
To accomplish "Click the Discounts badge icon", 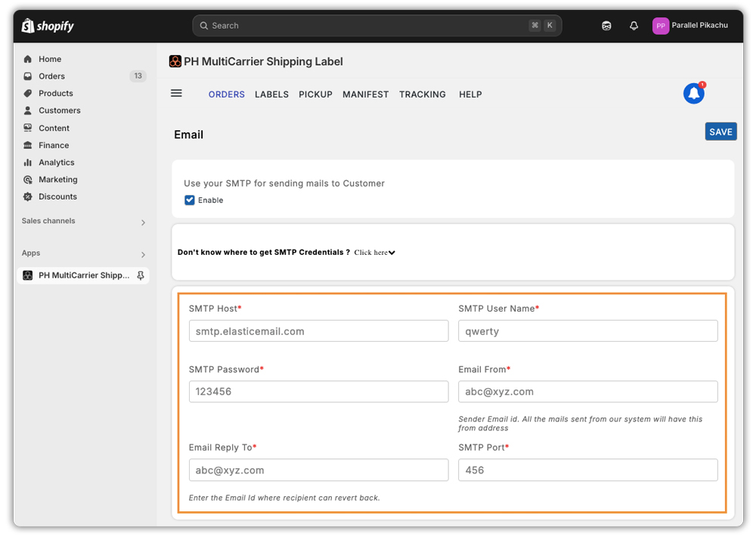I will tap(28, 197).
